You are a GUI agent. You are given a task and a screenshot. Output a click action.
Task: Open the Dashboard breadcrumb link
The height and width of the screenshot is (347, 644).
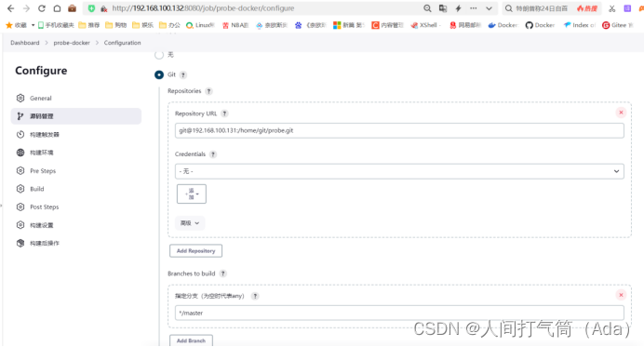(25, 43)
